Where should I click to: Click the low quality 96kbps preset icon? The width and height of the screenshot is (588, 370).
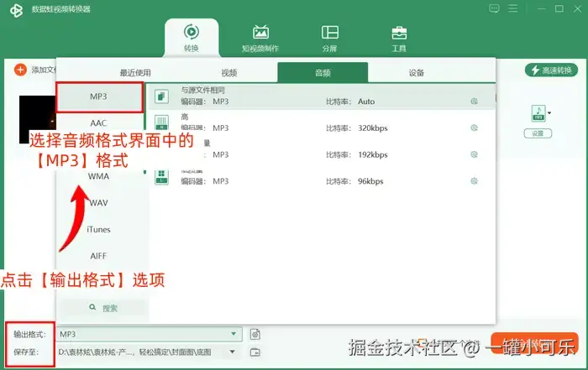(161, 177)
